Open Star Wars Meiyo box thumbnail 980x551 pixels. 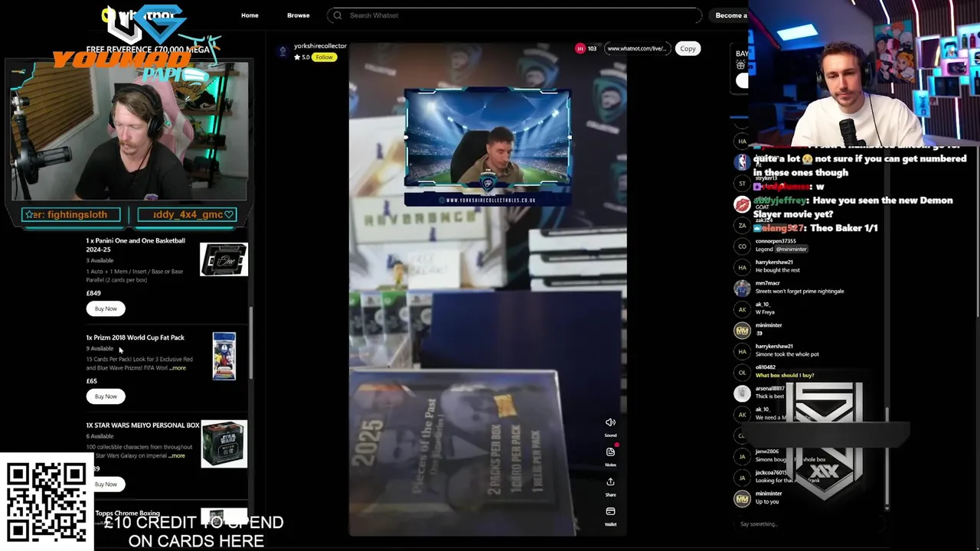coord(224,444)
